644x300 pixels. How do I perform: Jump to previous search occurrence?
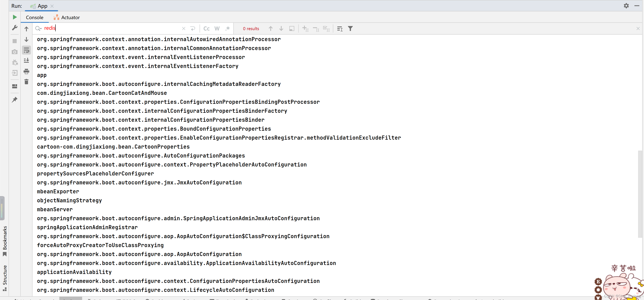[270, 28]
